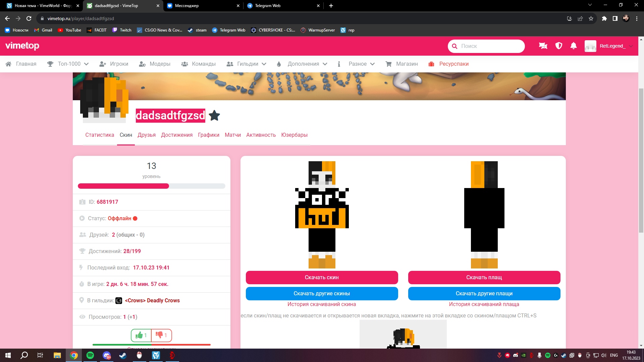Open the Достижения tab
The width and height of the screenshot is (644, 362).
click(177, 135)
